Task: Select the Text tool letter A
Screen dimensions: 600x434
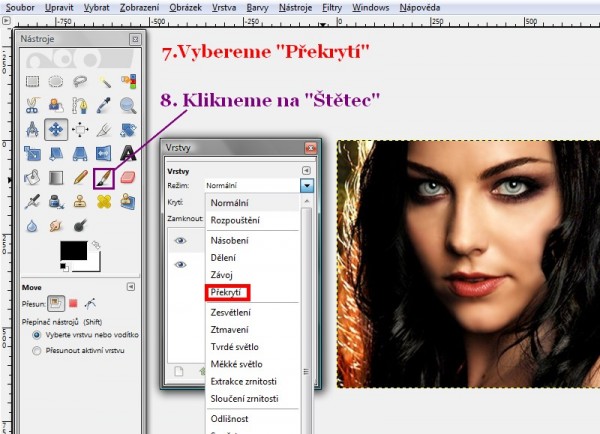Action: tap(128, 154)
